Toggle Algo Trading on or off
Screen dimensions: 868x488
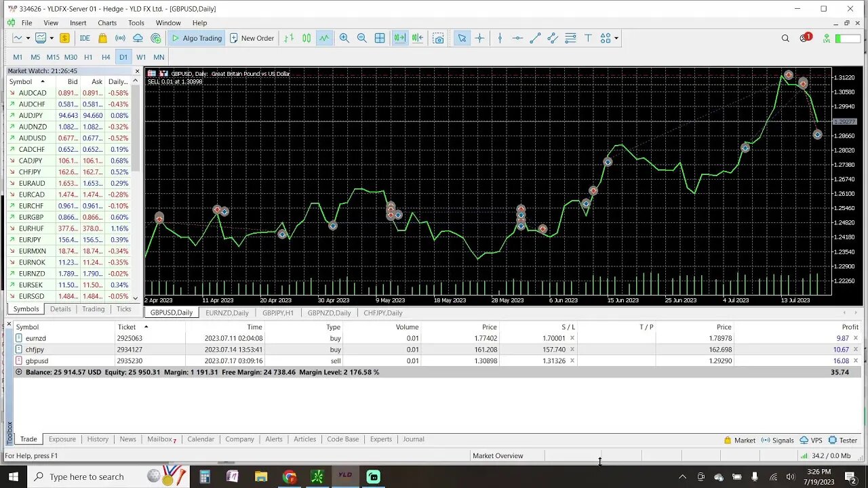[197, 38]
